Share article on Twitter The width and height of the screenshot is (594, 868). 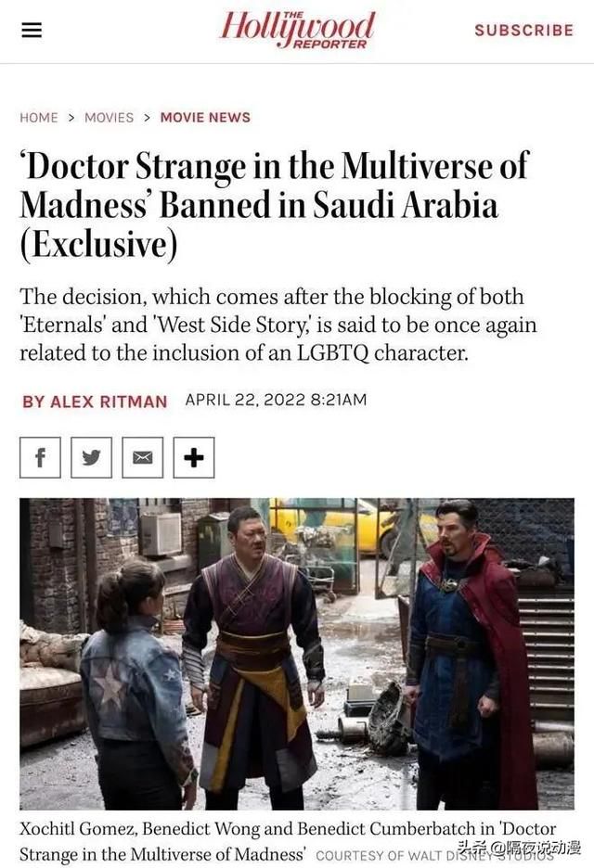click(x=92, y=457)
